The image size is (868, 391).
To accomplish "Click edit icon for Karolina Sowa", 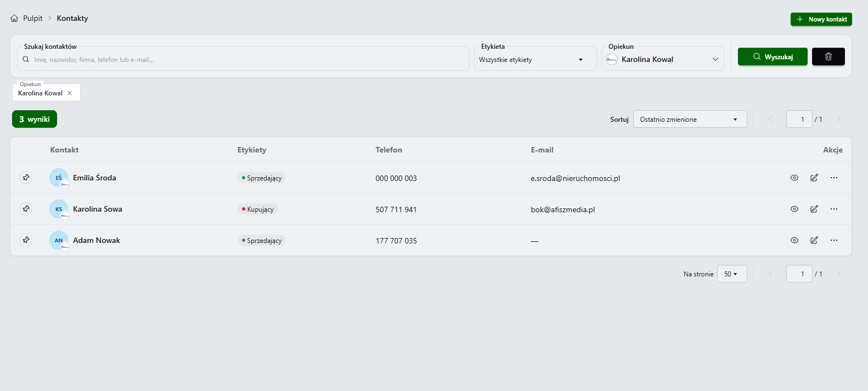I will pyautogui.click(x=814, y=209).
